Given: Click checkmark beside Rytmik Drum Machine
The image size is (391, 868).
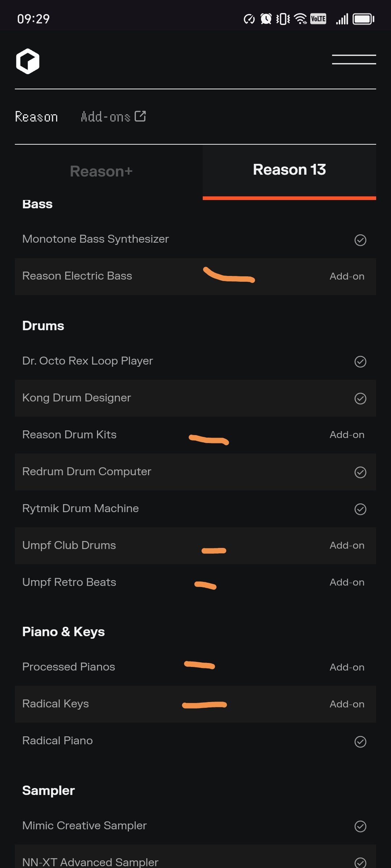Looking at the screenshot, I should pos(360,509).
